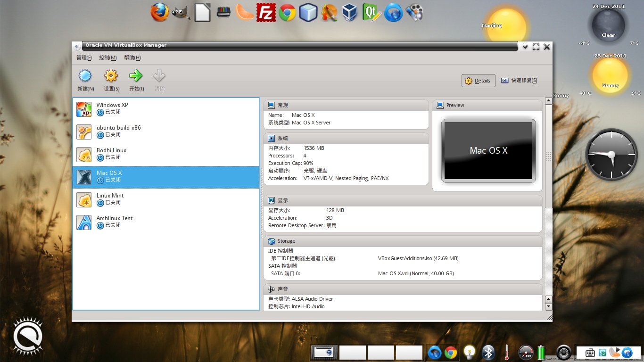This screenshot has height=362, width=644.
Task: Select the ubuntu-build-x86 VM icon
Action: tap(84, 132)
